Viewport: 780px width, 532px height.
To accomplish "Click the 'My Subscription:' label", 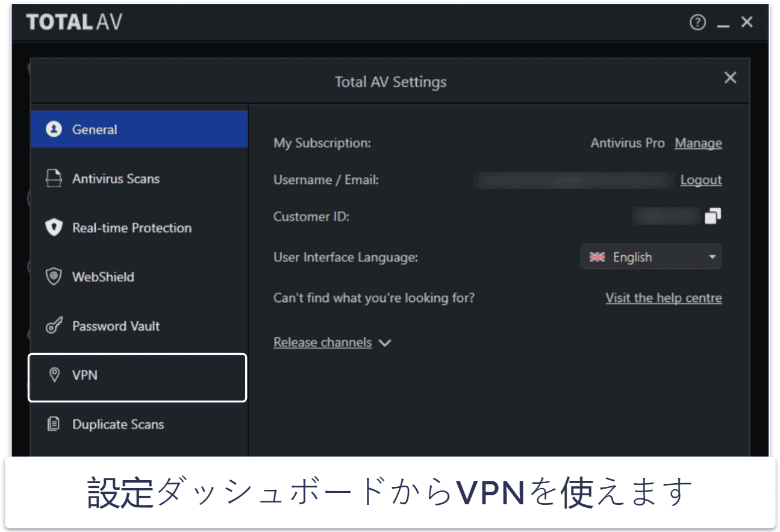I will pos(322,143).
